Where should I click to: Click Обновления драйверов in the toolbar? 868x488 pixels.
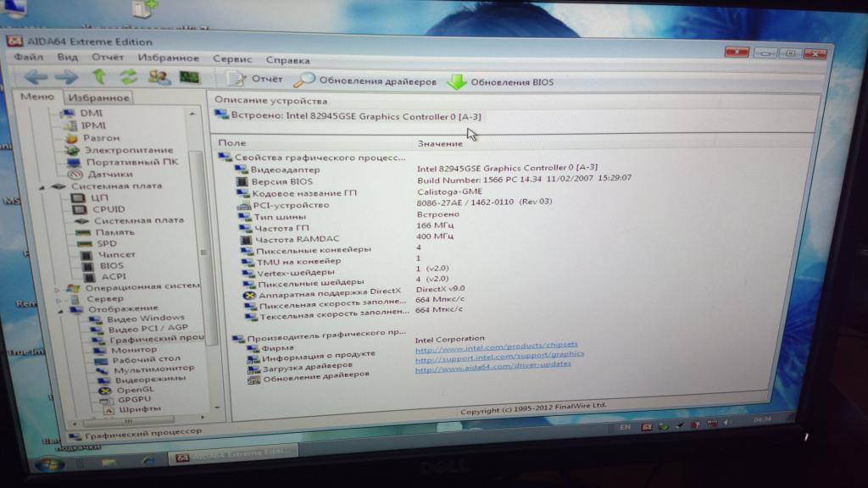click(x=365, y=80)
